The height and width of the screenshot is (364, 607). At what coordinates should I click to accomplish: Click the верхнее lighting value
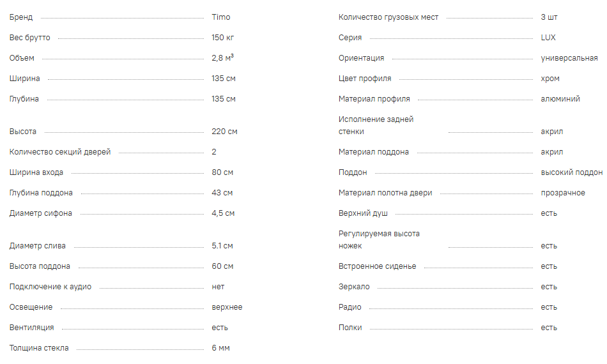pos(227,307)
